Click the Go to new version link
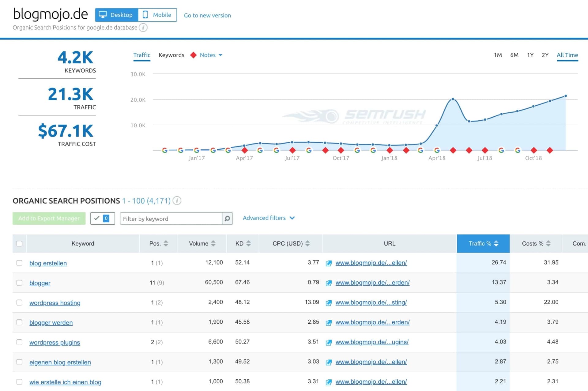 point(207,15)
